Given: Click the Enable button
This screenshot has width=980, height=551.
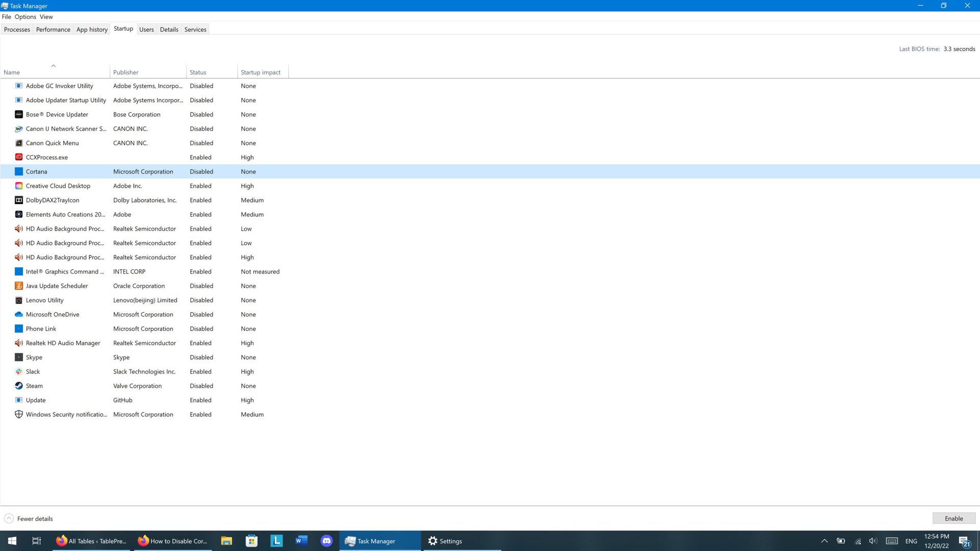Looking at the screenshot, I should [x=953, y=518].
